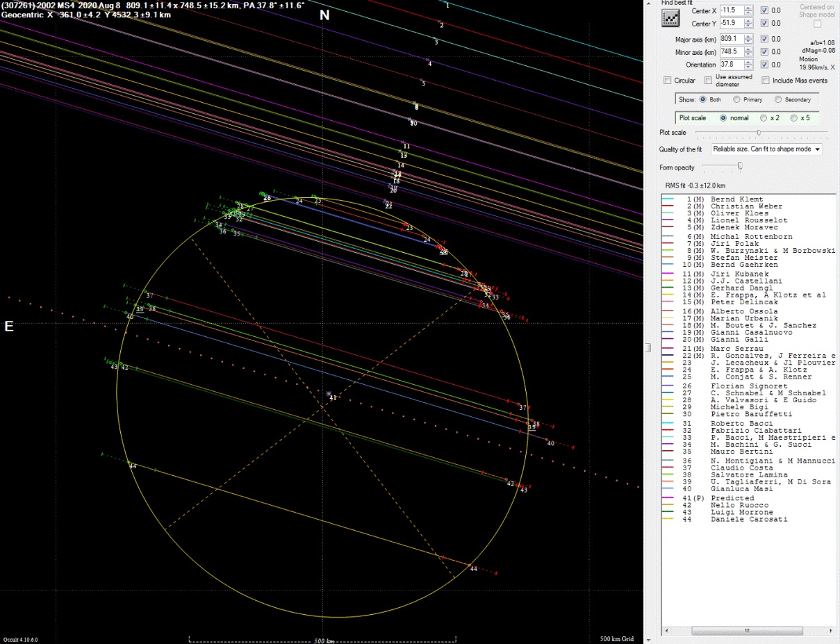Image resolution: width=840 pixels, height=644 pixels.
Task: Click the observer list scroll-left arrow
Action: (667, 631)
